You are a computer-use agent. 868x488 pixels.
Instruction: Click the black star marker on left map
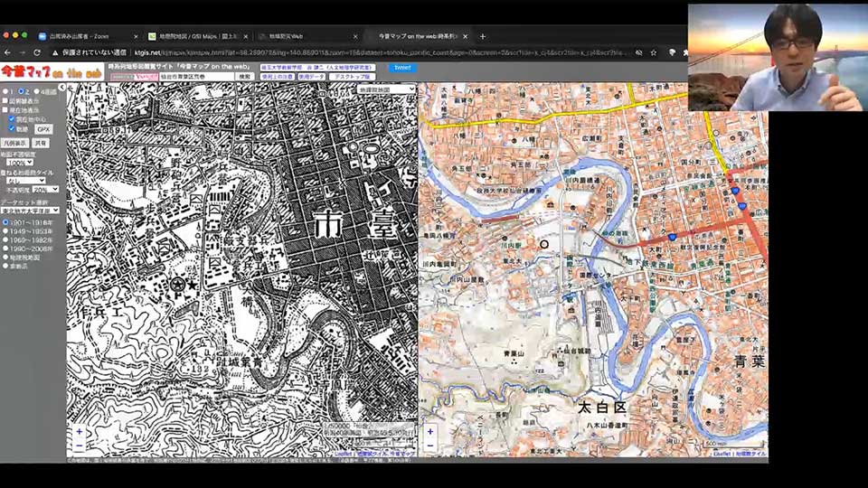pos(192,285)
